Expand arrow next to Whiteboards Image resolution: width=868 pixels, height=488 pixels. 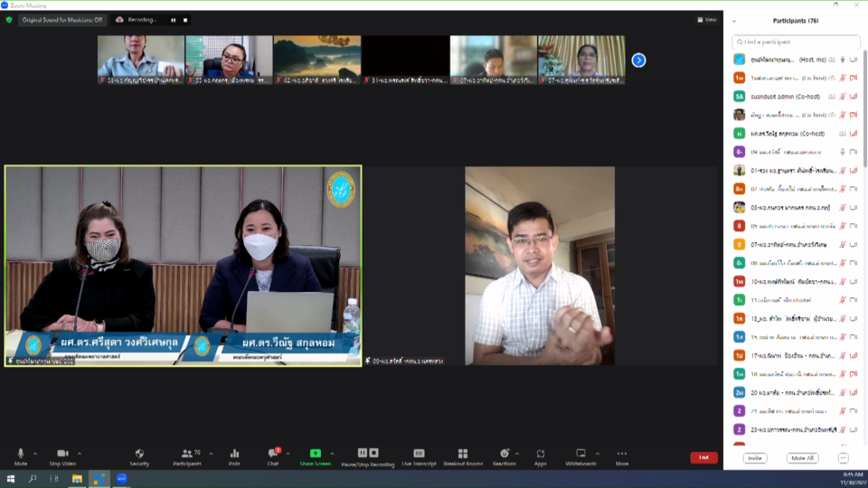pyautogui.click(x=598, y=454)
